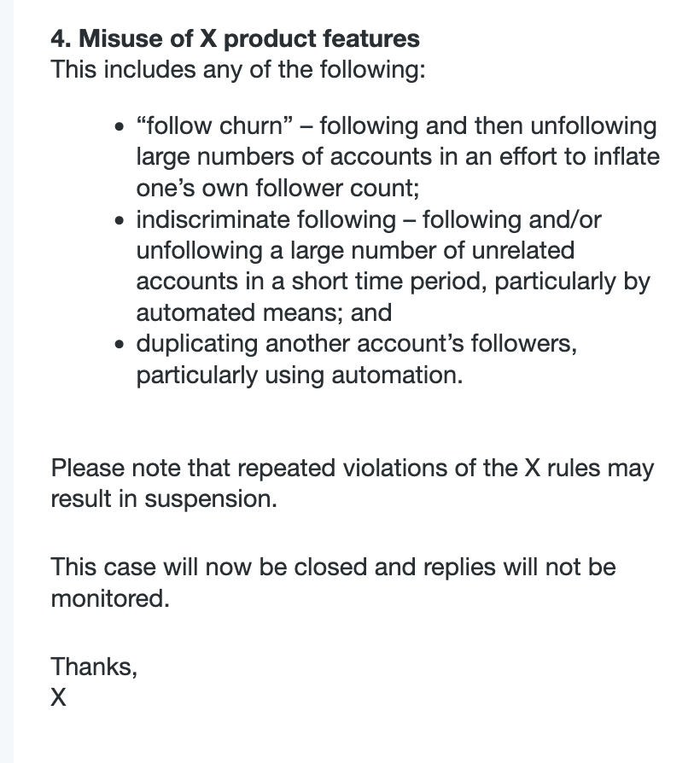Click the "result in suspension." line
Viewport: 700px width, 763px height.
[164, 498]
